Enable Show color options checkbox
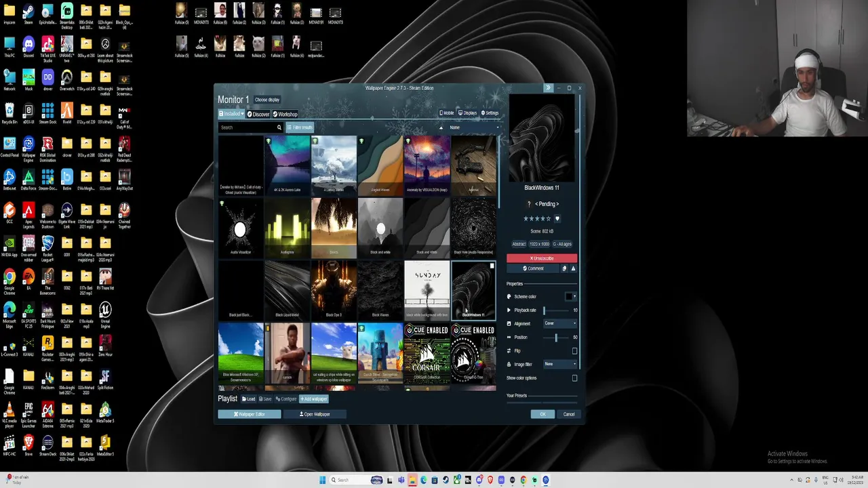This screenshot has width=868, height=488. (x=575, y=378)
